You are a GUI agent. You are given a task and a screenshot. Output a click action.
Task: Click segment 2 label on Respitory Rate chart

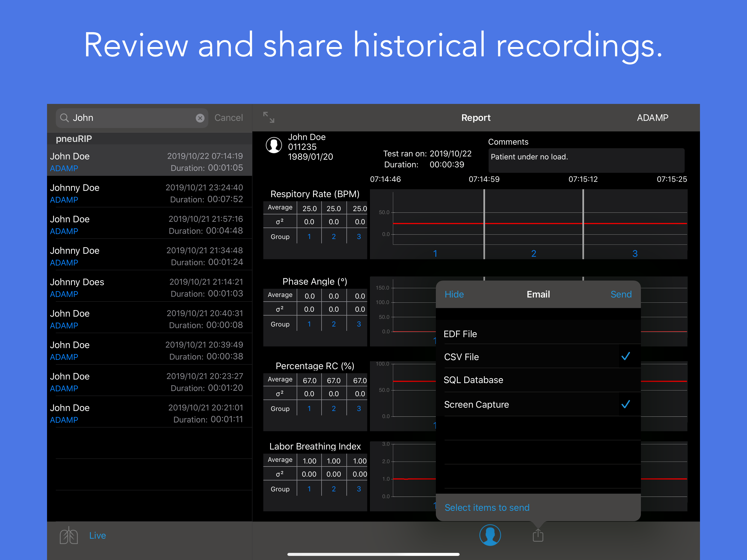(533, 253)
